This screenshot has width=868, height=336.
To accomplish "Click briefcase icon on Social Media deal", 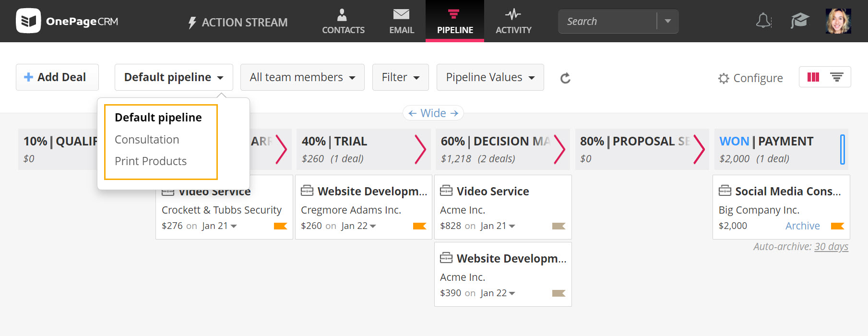I will point(725,191).
